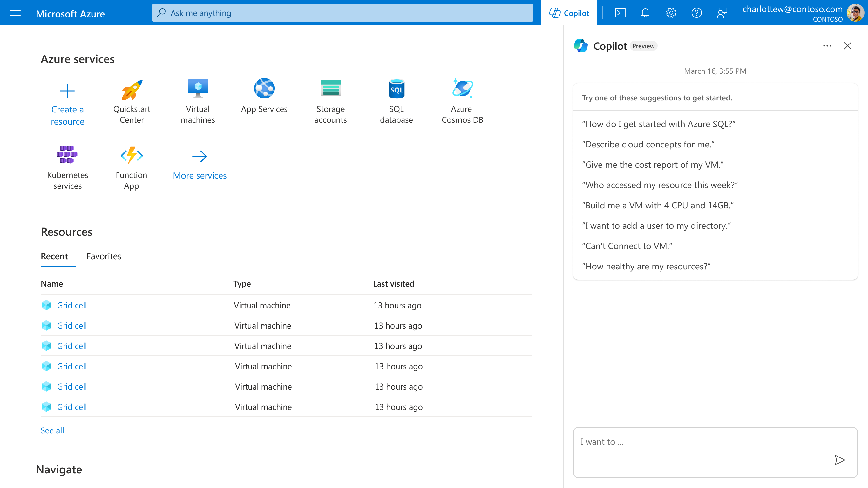This screenshot has height=488, width=868.
Task: Click the Create a resource link
Action: 67,115
